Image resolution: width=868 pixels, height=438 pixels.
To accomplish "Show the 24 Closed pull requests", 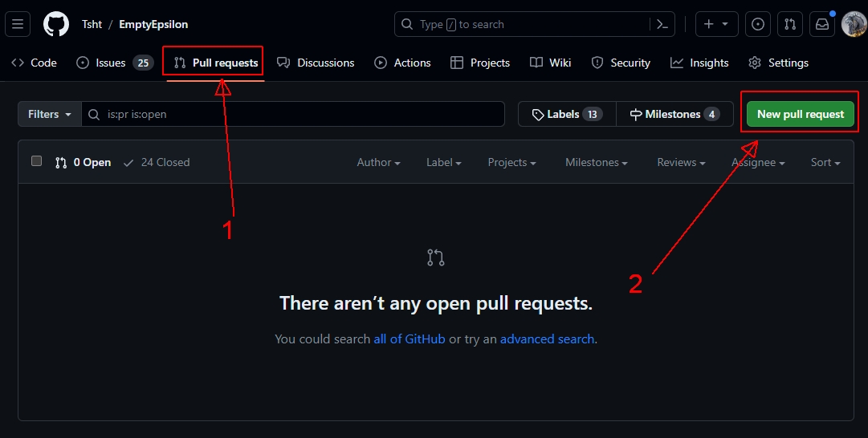I will (156, 163).
